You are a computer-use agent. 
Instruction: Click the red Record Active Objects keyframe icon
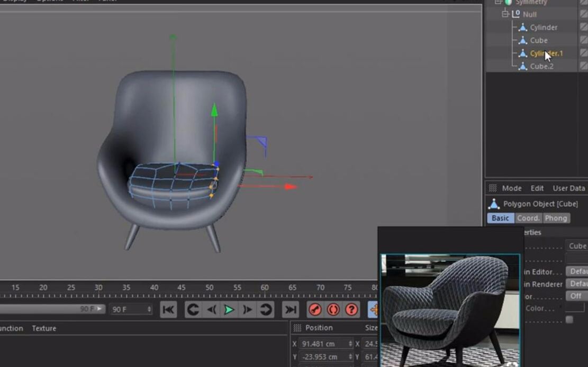[x=315, y=310]
